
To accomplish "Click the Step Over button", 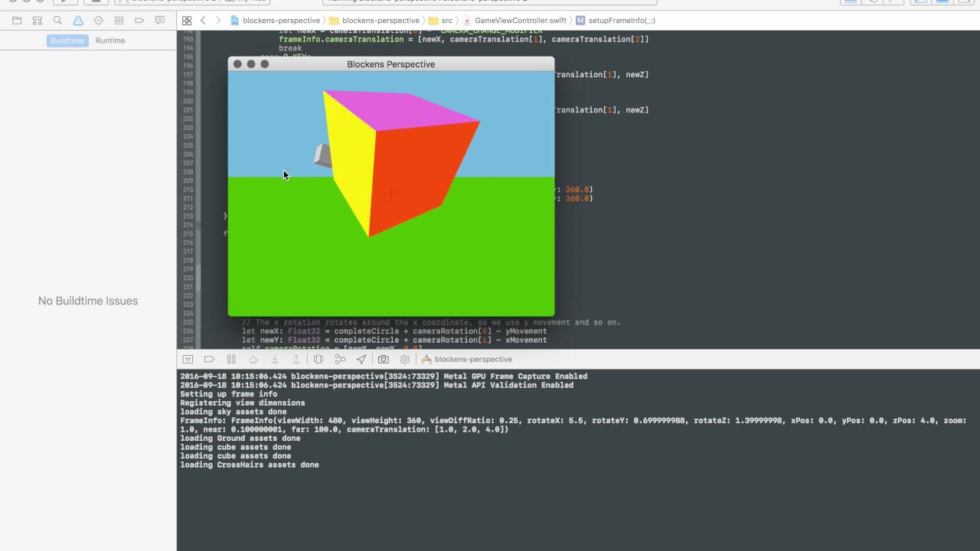I will click(253, 359).
